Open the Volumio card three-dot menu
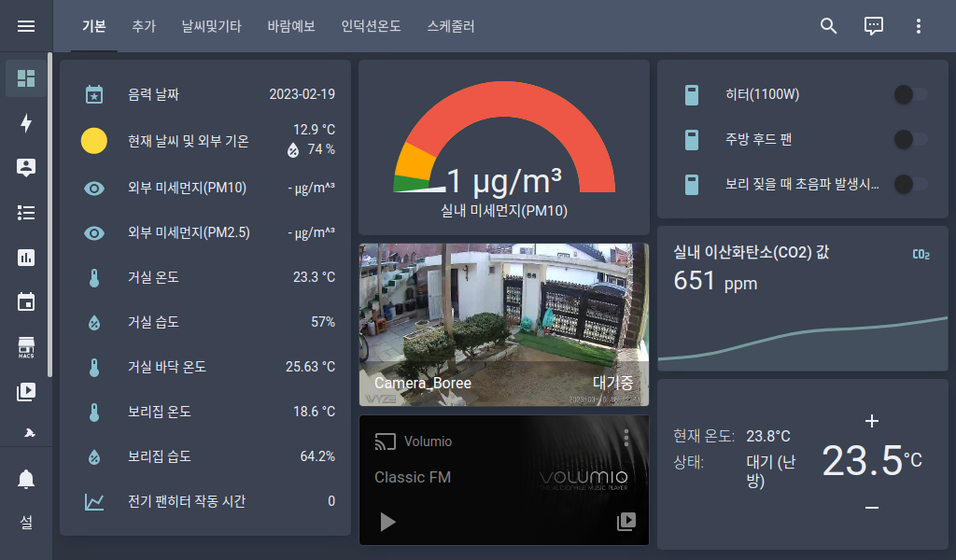This screenshot has height=560, width=956. point(626,438)
